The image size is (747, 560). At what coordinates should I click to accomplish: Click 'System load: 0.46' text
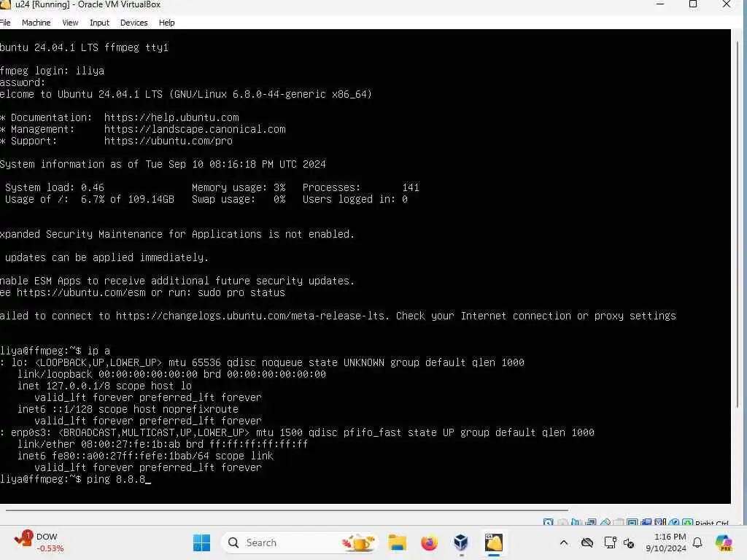(x=54, y=187)
